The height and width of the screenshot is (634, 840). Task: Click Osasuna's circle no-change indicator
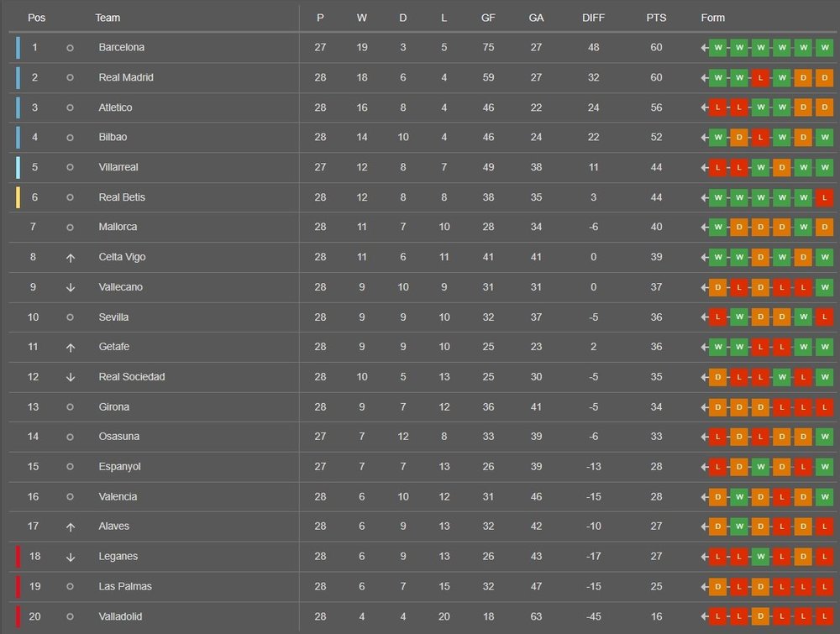point(71,437)
